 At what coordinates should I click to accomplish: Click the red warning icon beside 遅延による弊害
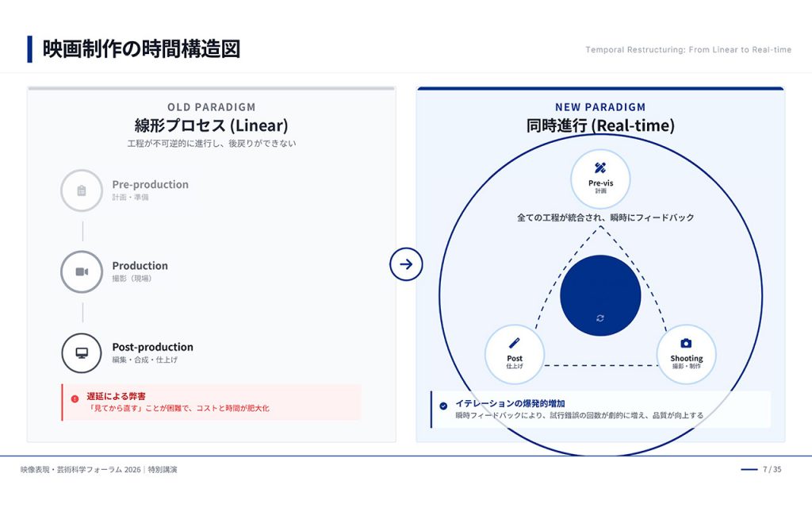75,398
